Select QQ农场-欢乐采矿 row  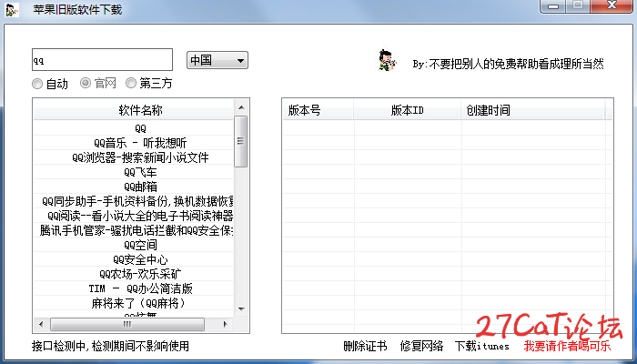(x=133, y=274)
